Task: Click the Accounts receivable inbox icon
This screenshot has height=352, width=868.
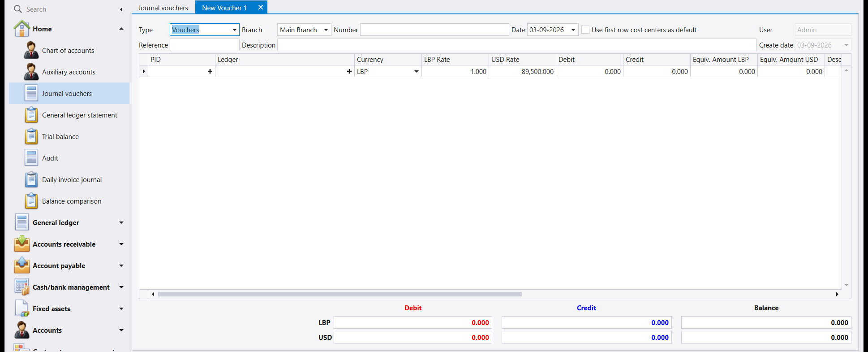Action: [x=21, y=244]
